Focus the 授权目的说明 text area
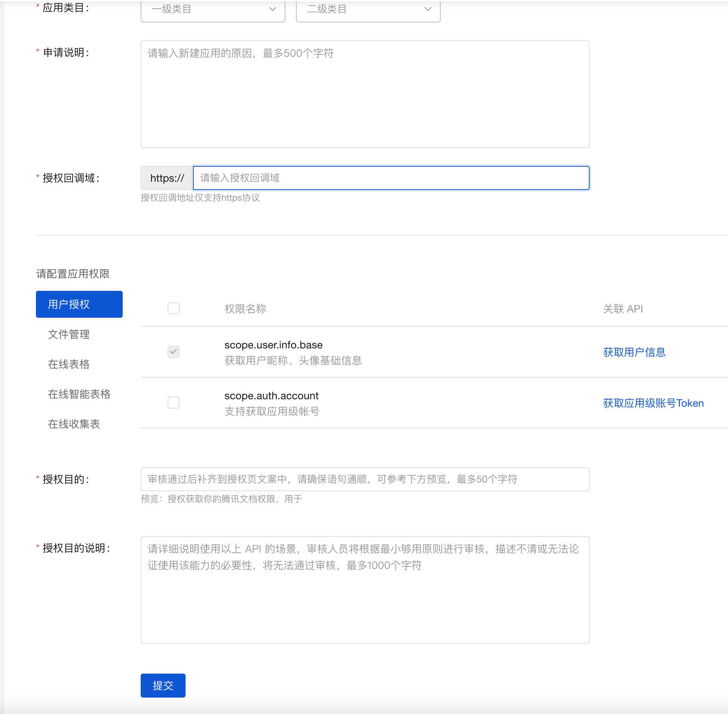728x714 pixels. point(364,590)
